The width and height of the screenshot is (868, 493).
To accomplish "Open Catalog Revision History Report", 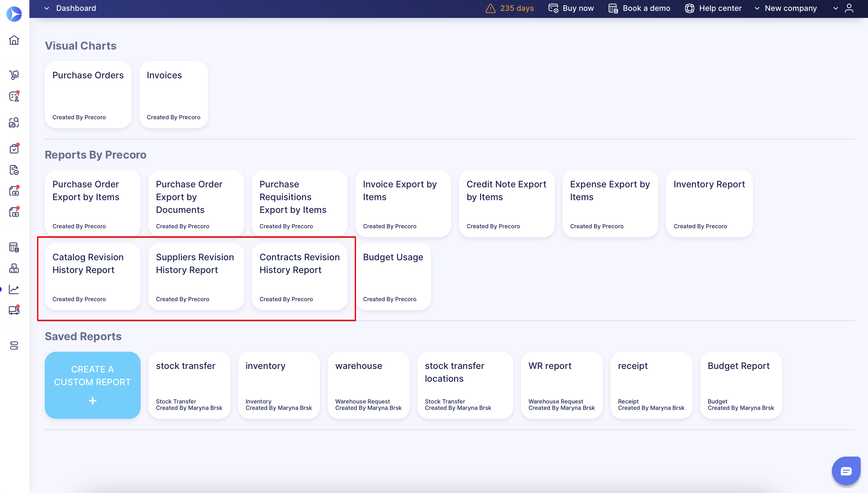I will pos(92,276).
